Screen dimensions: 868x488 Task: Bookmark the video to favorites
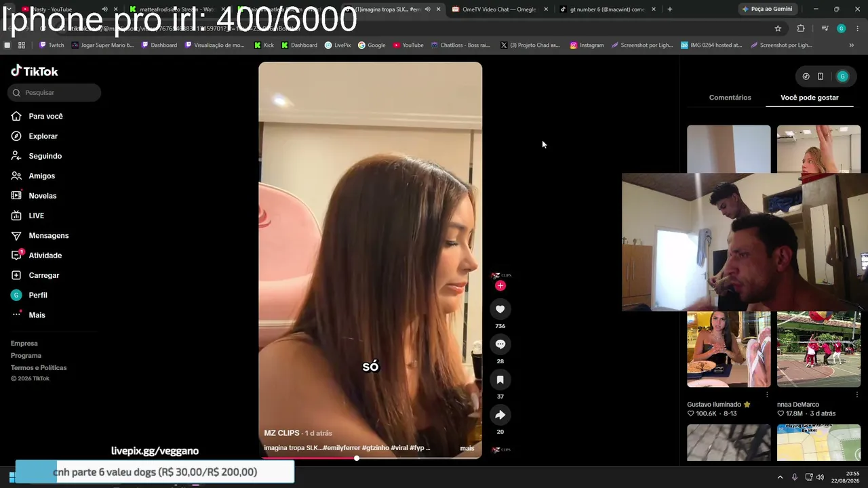[500, 380]
